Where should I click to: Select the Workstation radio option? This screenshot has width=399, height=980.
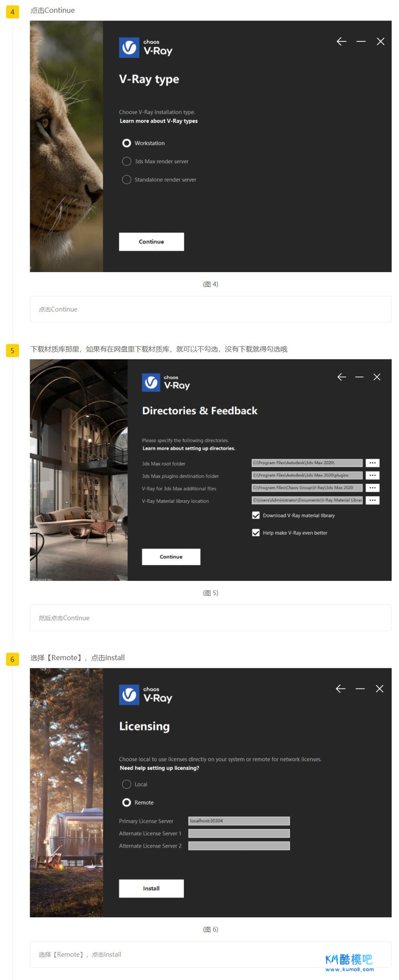tap(127, 143)
